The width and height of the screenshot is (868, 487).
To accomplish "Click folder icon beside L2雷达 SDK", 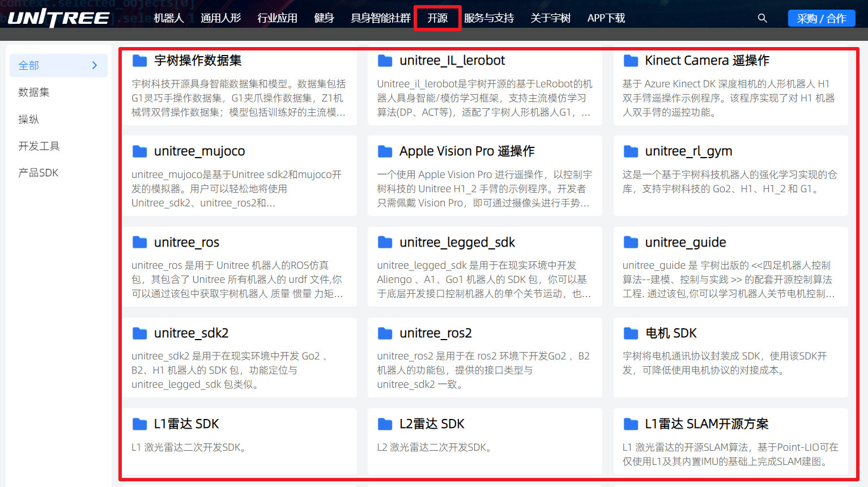I will tap(385, 424).
